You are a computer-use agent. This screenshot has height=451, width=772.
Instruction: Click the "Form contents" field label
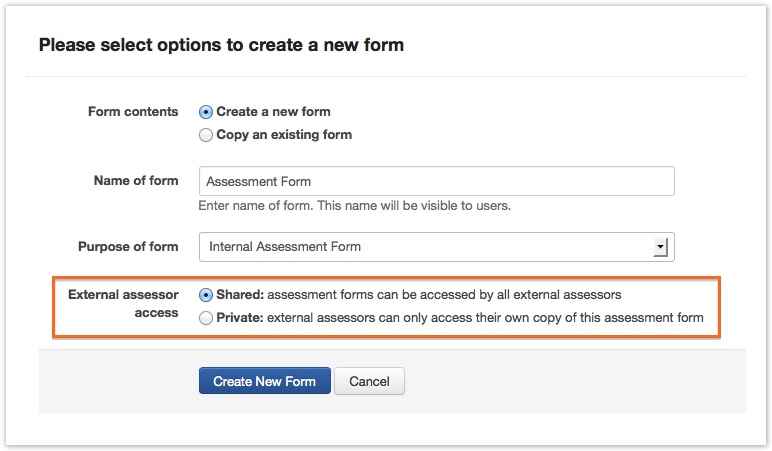click(133, 112)
